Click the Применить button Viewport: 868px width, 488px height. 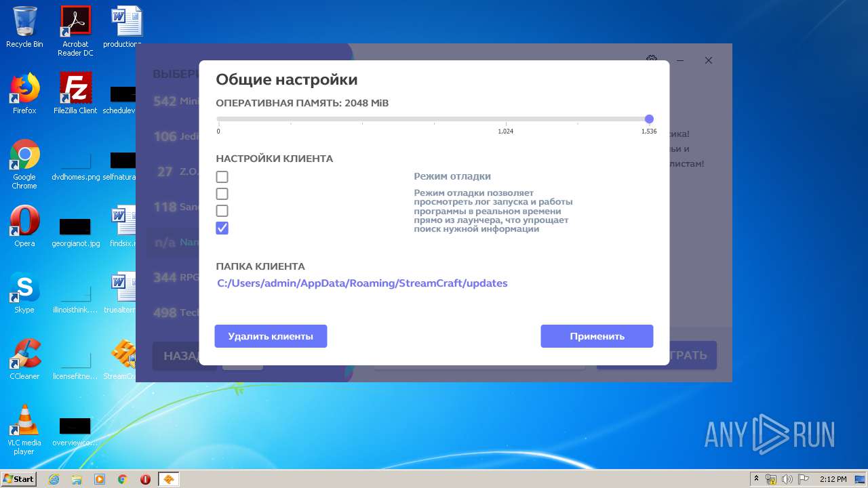tap(597, 336)
